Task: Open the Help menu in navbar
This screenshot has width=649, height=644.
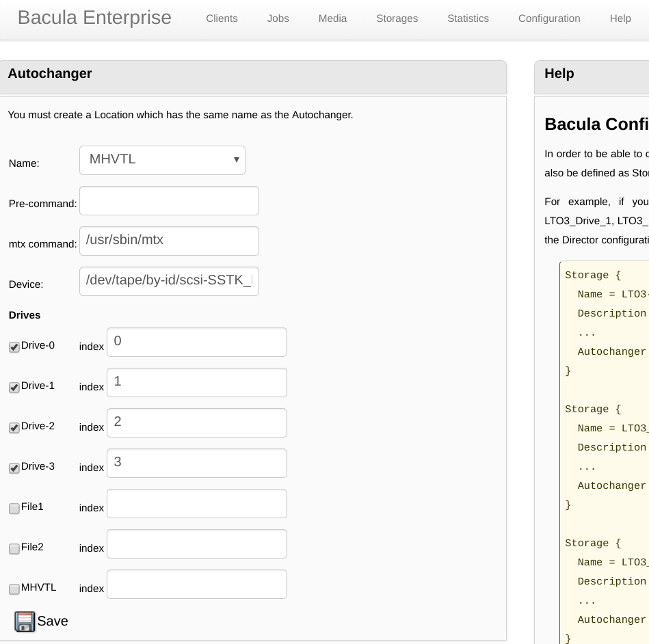Action: (620, 18)
